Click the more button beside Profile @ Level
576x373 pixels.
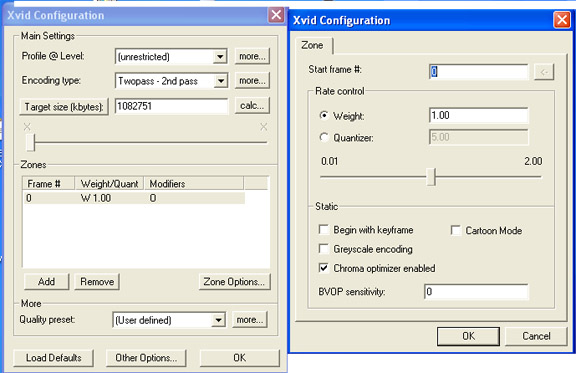252,56
